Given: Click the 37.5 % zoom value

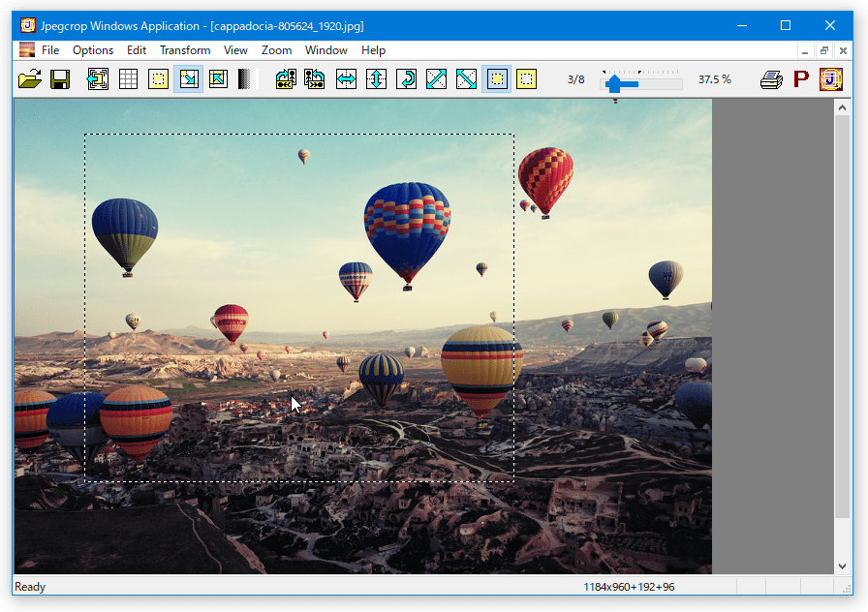Looking at the screenshot, I should 715,79.
